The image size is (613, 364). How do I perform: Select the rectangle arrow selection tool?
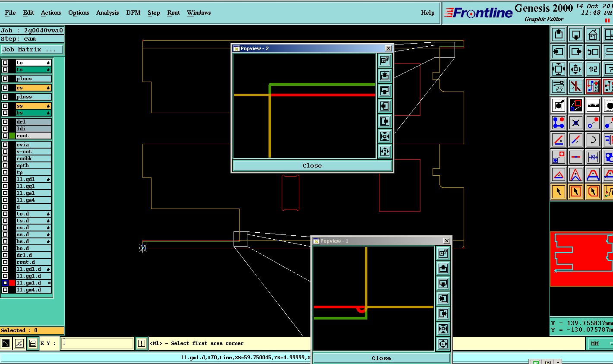576,192
